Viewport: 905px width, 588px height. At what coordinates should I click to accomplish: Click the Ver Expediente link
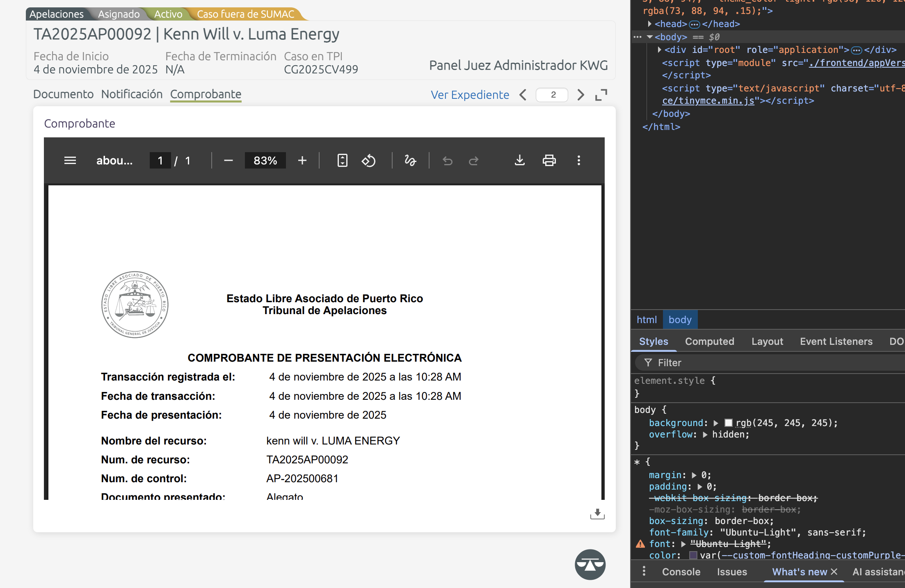(x=470, y=95)
